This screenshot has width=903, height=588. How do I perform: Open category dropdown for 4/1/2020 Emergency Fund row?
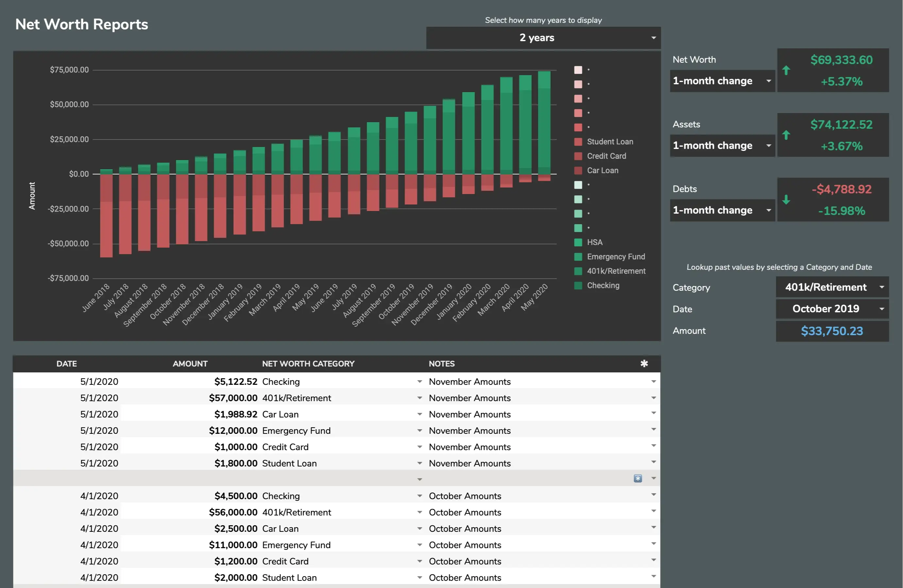pyautogui.click(x=420, y=545)
